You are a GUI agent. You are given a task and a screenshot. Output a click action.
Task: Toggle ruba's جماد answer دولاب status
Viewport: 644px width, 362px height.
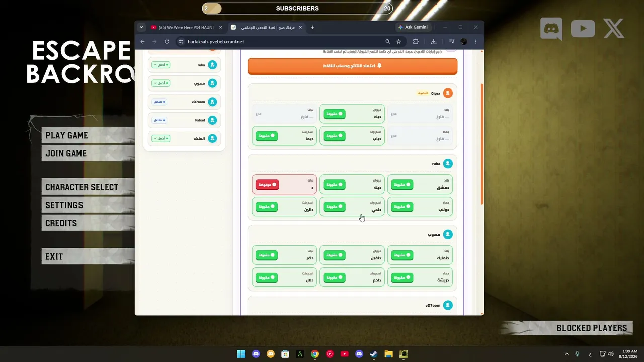coord(402,207)
